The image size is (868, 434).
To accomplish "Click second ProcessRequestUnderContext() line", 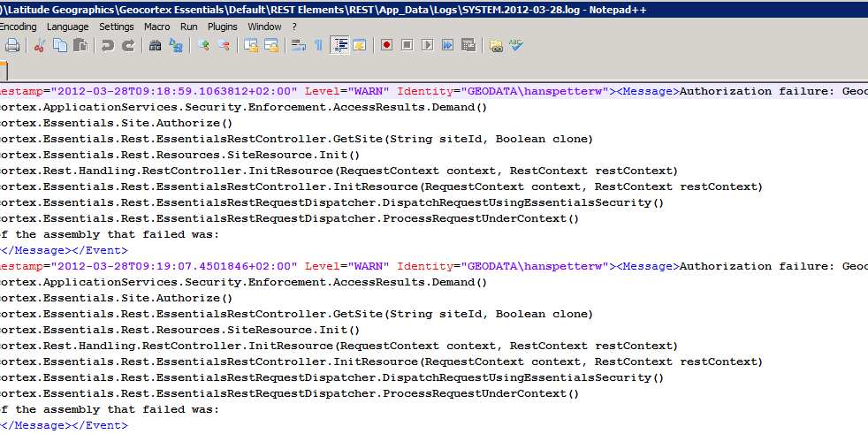I will pos(290,393).
